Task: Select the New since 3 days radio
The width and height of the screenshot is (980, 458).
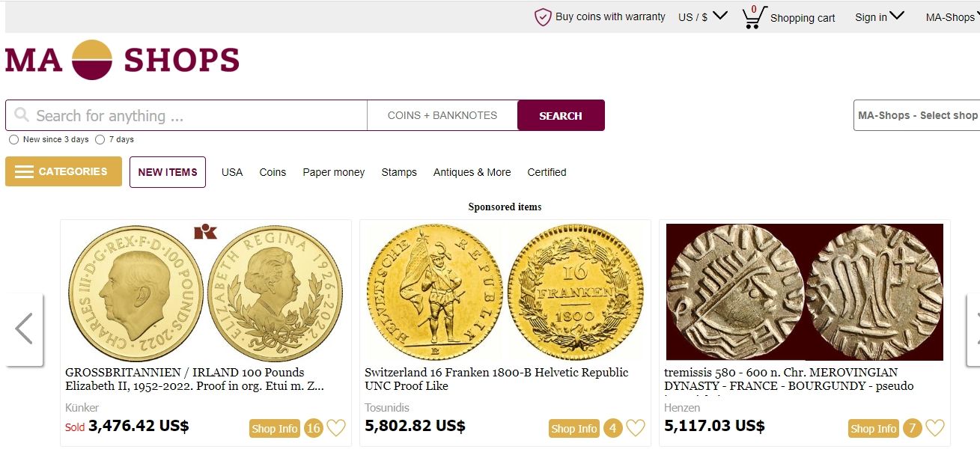Action: (x=13, y=140)
